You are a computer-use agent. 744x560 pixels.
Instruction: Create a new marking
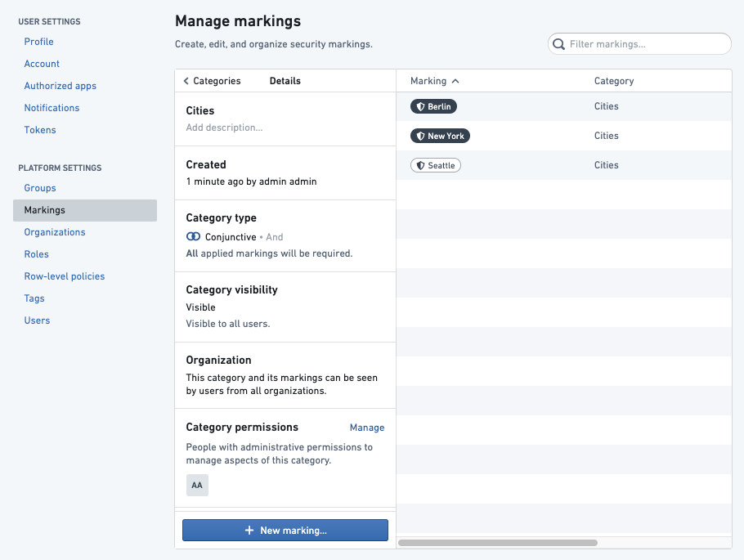click(285, 530)
